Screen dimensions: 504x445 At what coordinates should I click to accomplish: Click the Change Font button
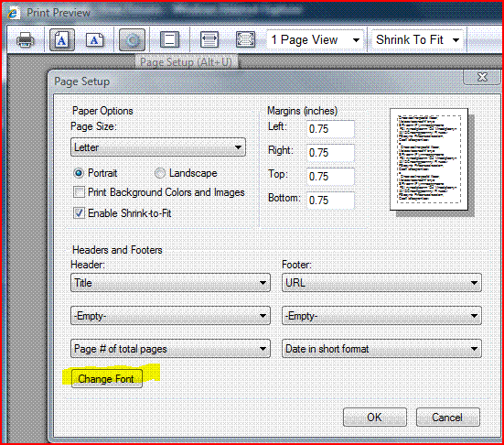coord(107,379)
